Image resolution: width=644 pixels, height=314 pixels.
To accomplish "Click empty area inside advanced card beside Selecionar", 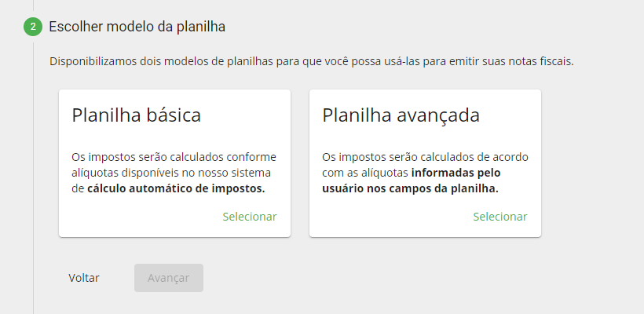I will (x=385, y=217).
